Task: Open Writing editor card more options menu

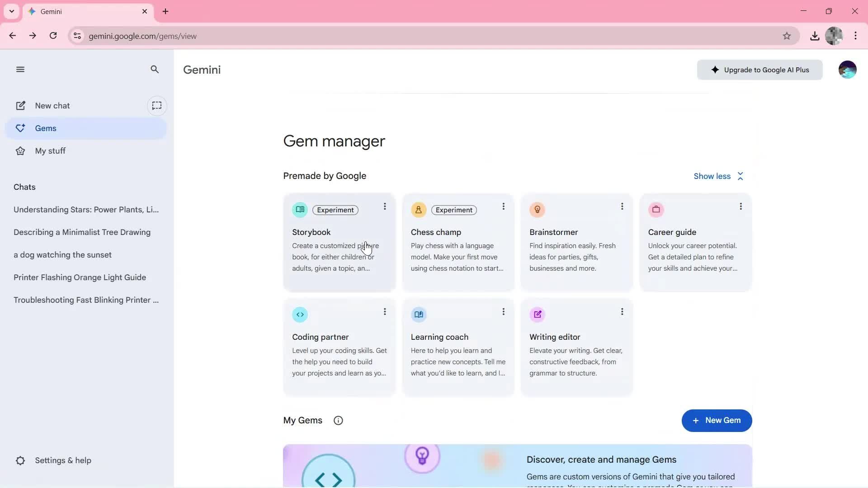Action: [622, 312]
